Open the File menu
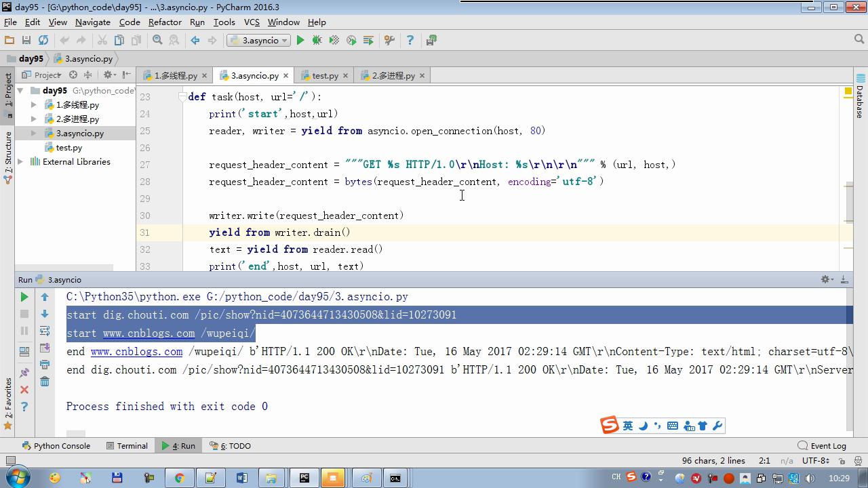The image size is (868, 488). click(x=10, y=22)
